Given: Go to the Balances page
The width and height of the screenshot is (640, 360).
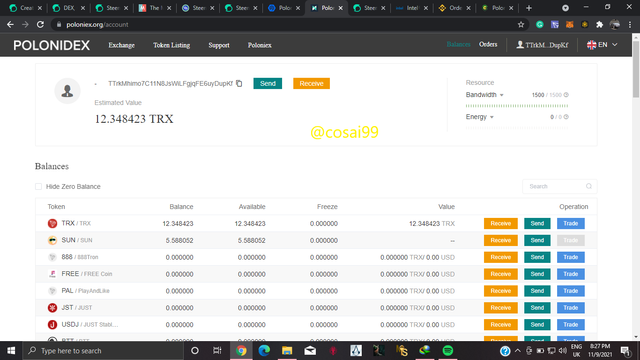Looking at the screenshot, I should pyautogui.click(x=458, y=44).
